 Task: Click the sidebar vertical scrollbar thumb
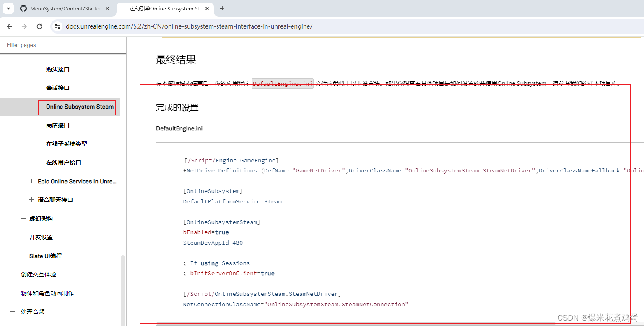tap(123, 290)
